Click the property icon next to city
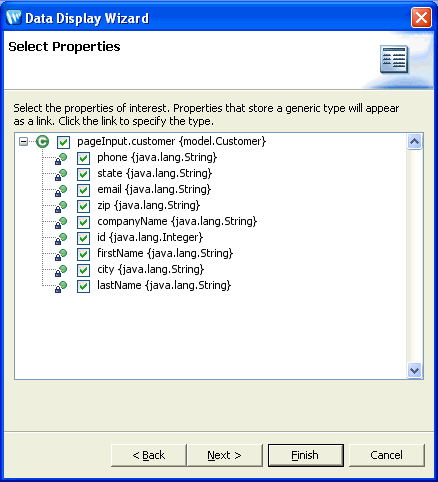The image size is (438, 482). (x=61, y=271)
